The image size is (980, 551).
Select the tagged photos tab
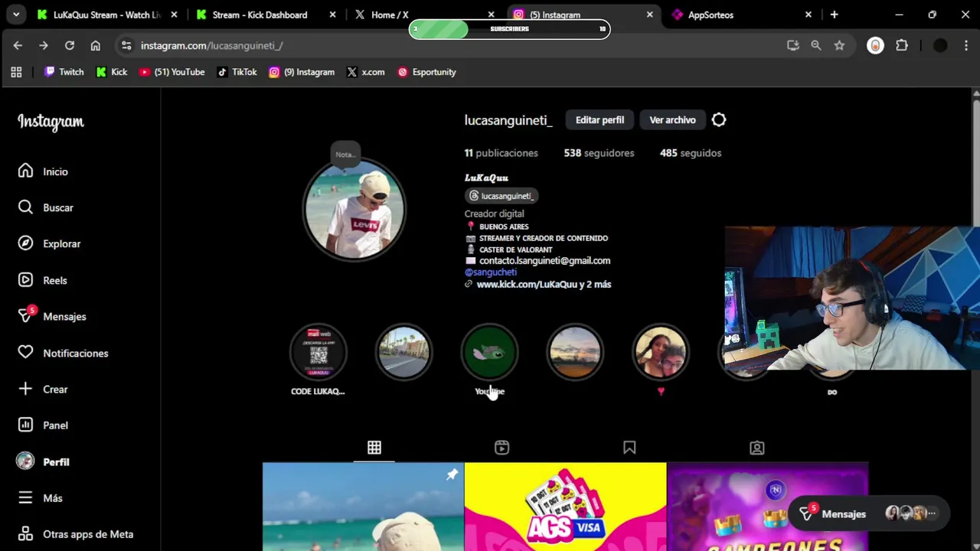(x=756, y=448)
